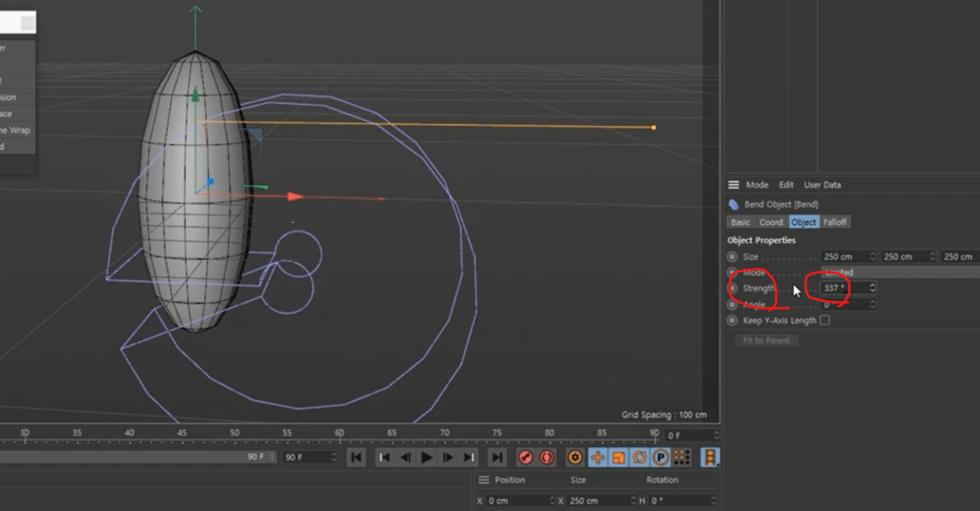980x511 pixels.
Task: Click the Fit to Parent button
Action: [x=766, y=341]
